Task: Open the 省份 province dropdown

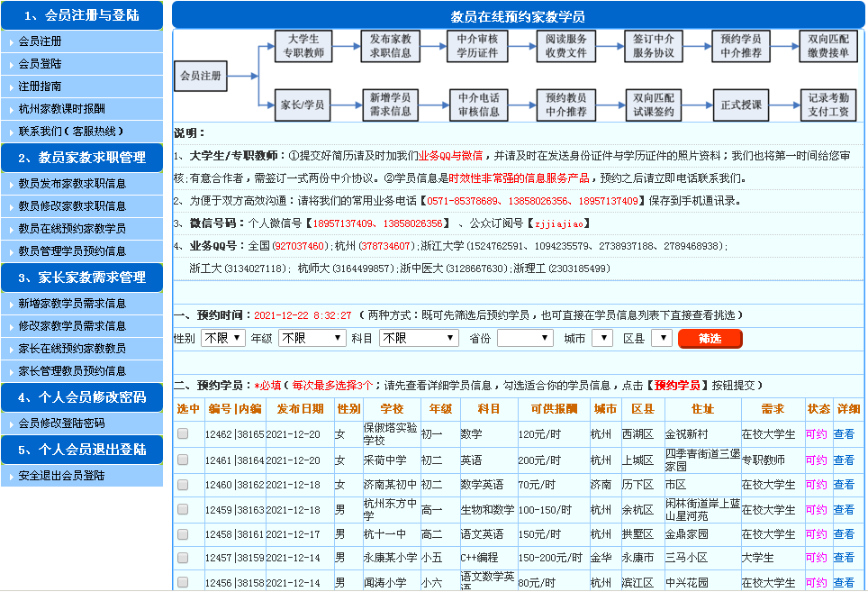Action: click(525, 338)
